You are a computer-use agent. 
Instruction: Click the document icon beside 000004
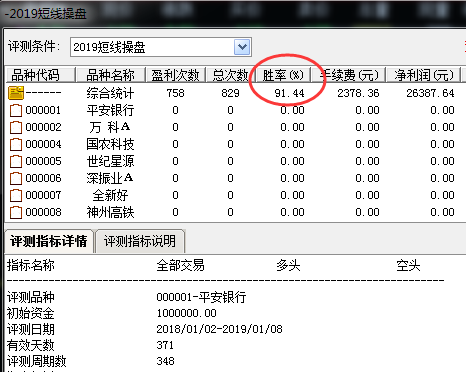[x=16, y=144]
